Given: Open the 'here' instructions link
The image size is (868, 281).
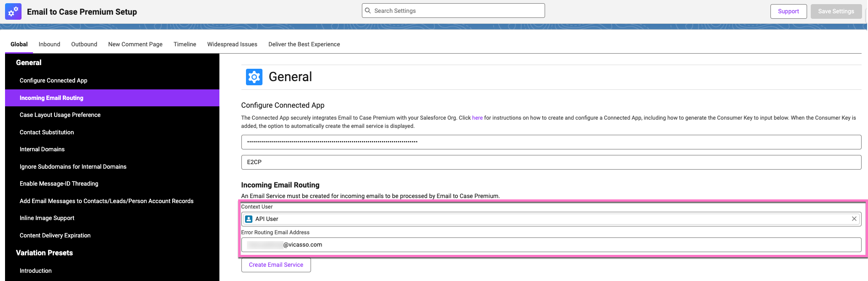Looking at the screenshot, I should coord(477,118).
